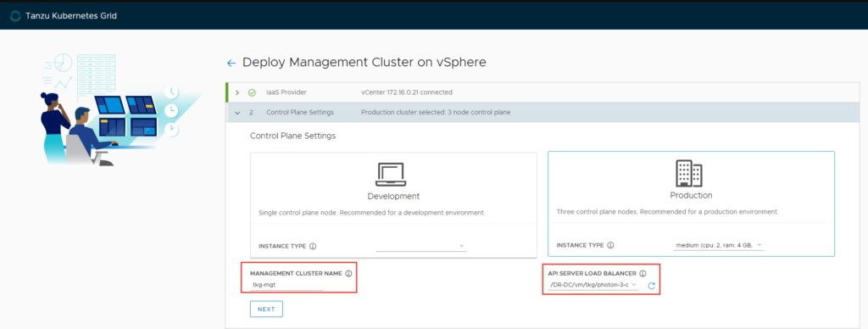
Task: Click the NEXT button
Action: click(266, 309)
